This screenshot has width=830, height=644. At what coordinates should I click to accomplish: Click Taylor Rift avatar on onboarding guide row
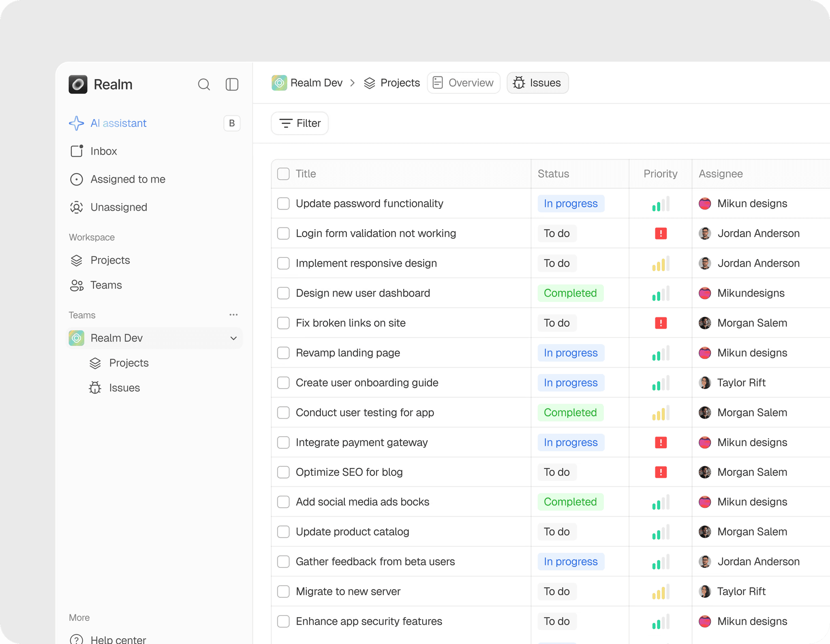coord(705,383)
